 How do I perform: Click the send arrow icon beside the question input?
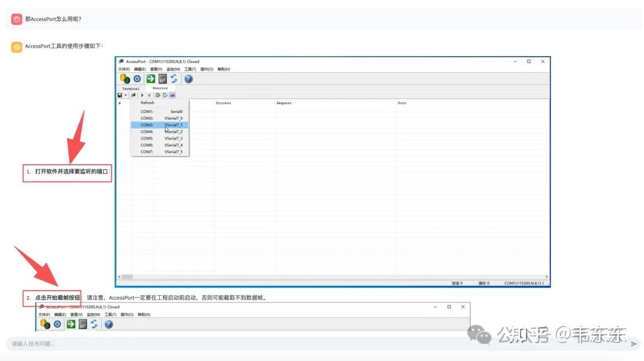[x=634, y=344]
